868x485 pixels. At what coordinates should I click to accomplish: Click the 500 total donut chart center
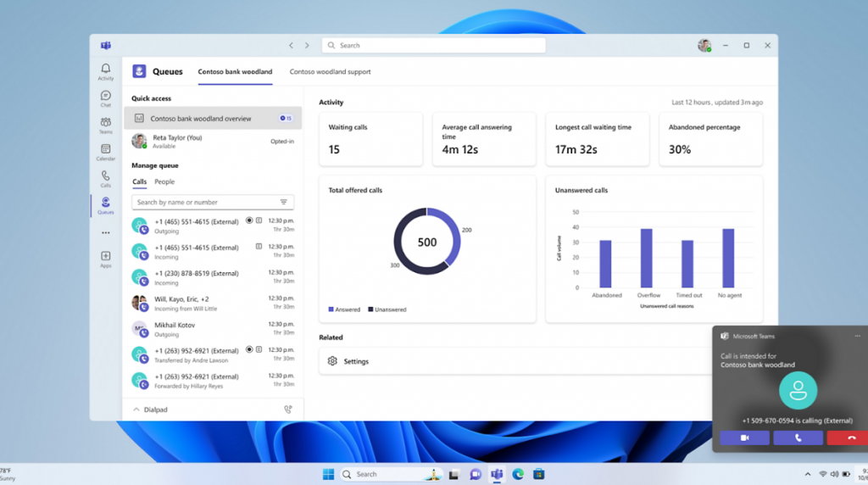(x=427, y=242)
